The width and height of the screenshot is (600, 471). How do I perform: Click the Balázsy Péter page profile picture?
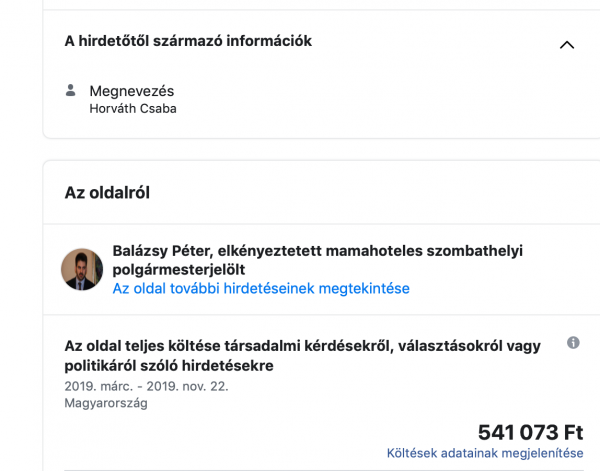[x=82, y=269]
